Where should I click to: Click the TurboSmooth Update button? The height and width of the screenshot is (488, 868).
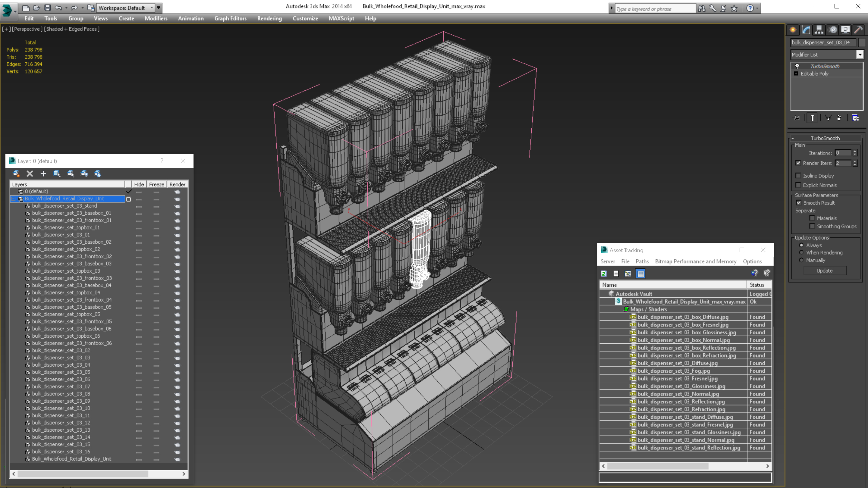[x=824, y=271]
